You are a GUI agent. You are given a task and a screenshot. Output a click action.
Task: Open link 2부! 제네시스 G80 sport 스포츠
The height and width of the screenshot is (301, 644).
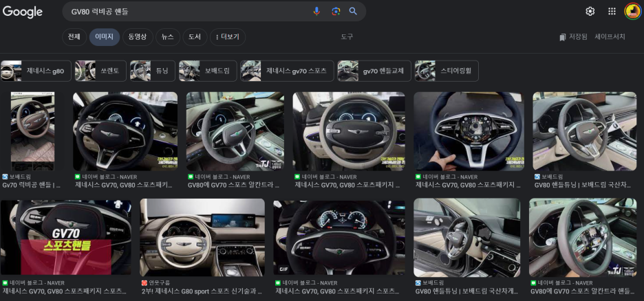202,291
